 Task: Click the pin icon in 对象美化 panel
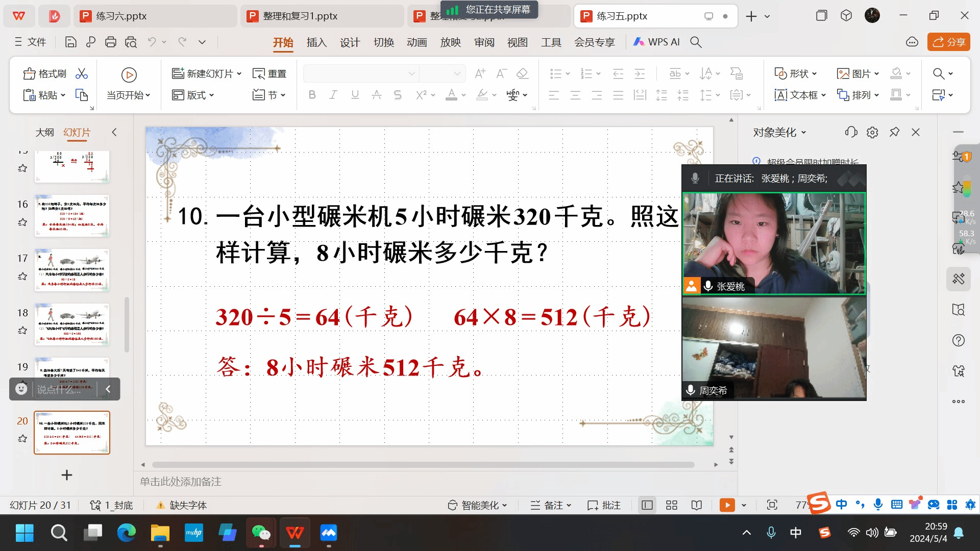(894, 132)
